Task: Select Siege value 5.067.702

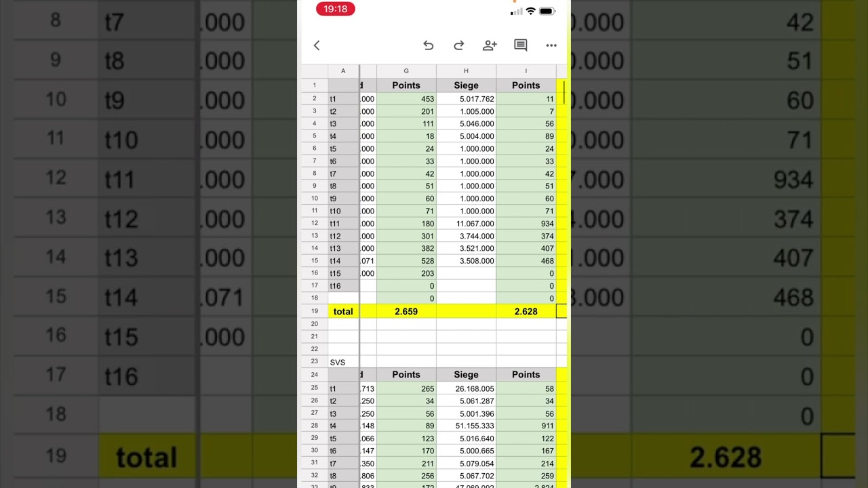Action: pos(466,476)
